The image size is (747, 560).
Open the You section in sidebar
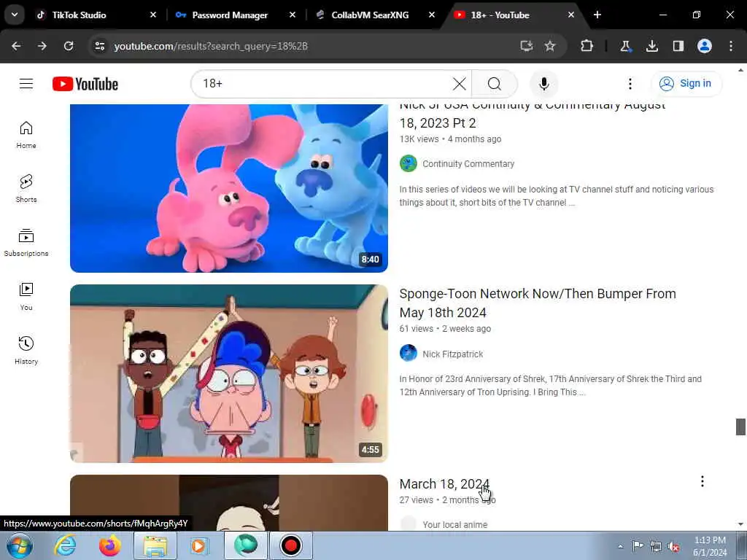tap(26, 296)
